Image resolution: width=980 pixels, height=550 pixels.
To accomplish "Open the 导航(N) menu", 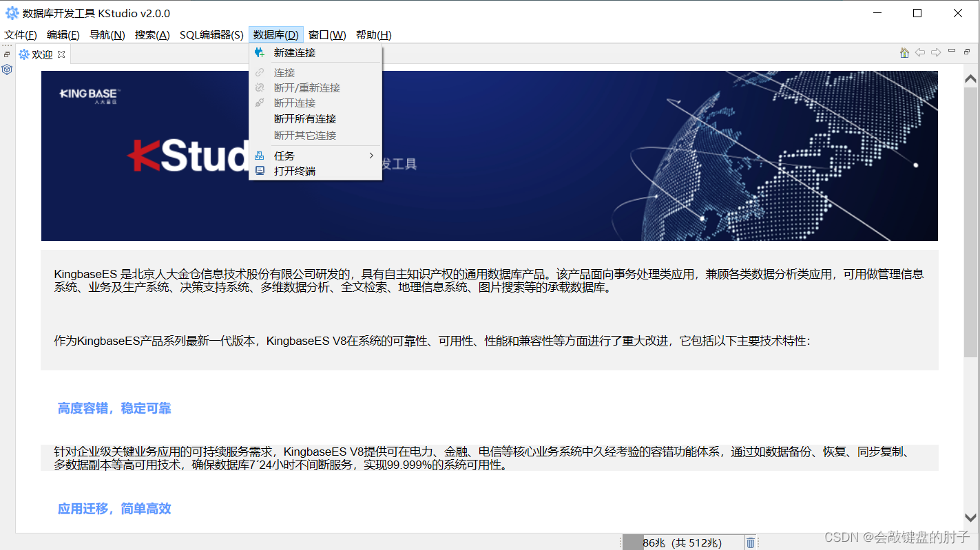I will pos(107,35).
